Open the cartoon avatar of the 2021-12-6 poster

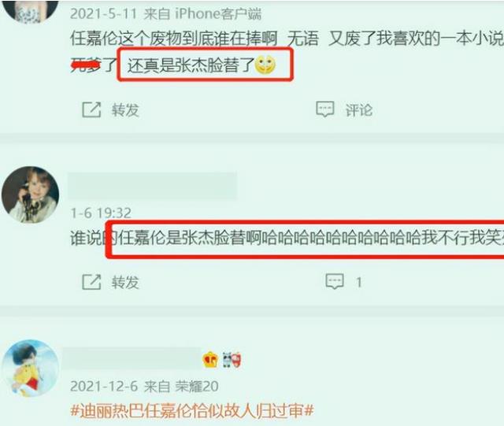[30, 369]
